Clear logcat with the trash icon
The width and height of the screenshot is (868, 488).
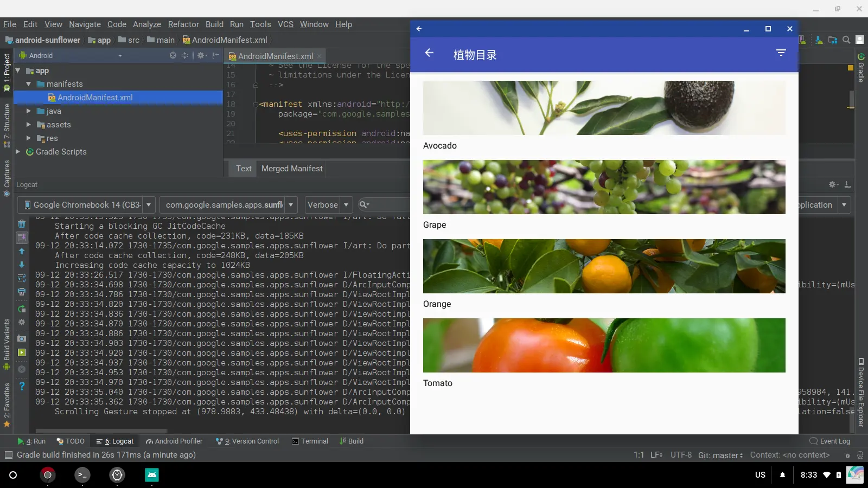[x=22, y=224]
